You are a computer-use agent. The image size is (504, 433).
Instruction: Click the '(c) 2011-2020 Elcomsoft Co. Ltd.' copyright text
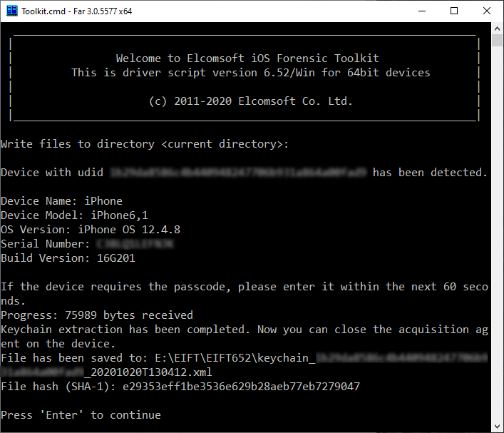click(x=251, y=101)
